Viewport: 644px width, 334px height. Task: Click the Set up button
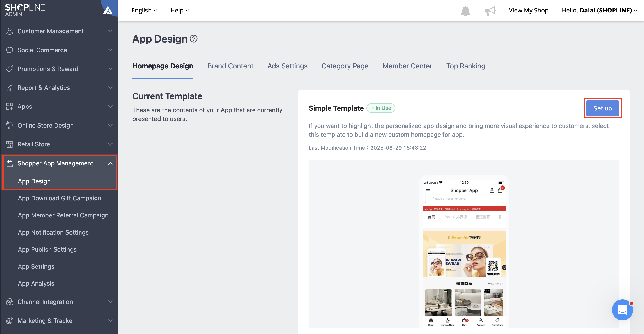click(603, 108)
